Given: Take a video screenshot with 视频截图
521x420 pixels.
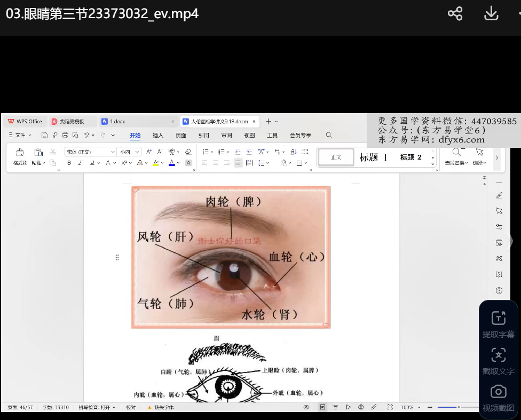Looking at the screenshot, I should (x=498, y=392).
